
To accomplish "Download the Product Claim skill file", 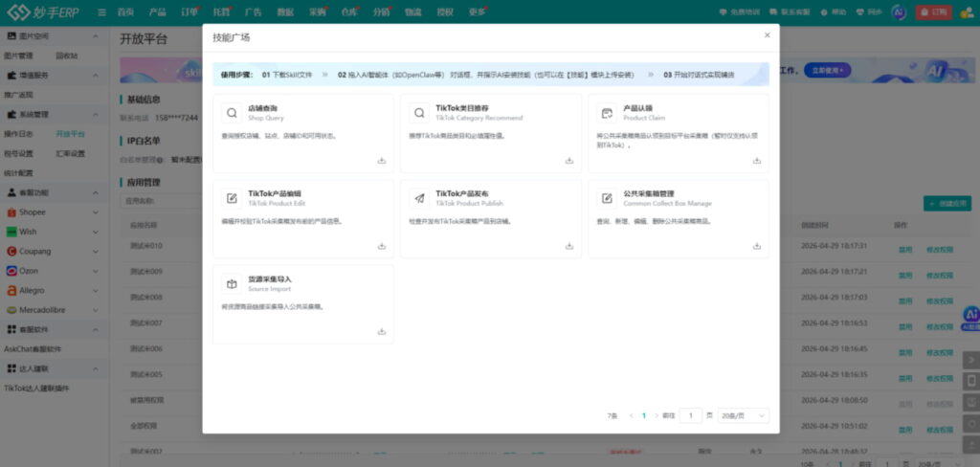I will (x=756, y=161).
